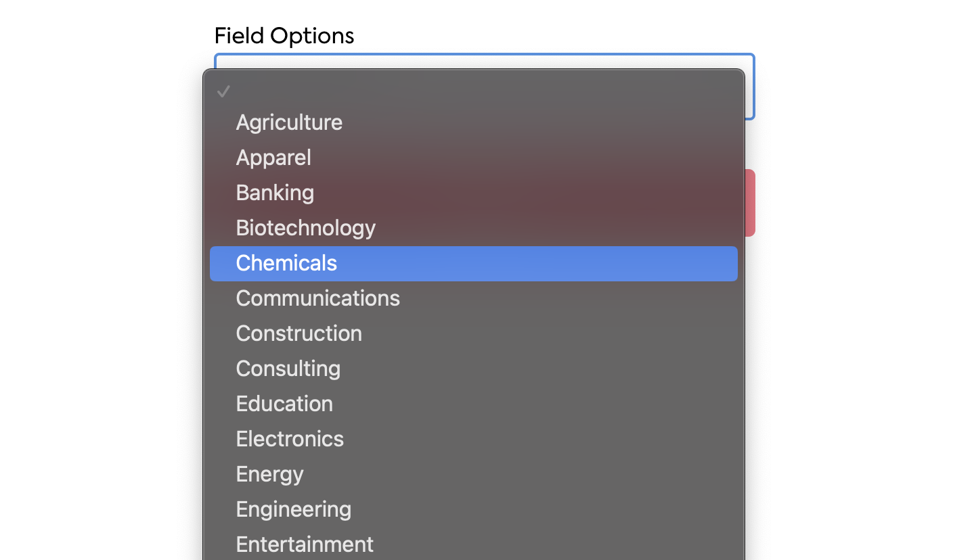Pick Consulting from the dropdown
This screenshot has height=560, width=972.
[x=288, y=369]
